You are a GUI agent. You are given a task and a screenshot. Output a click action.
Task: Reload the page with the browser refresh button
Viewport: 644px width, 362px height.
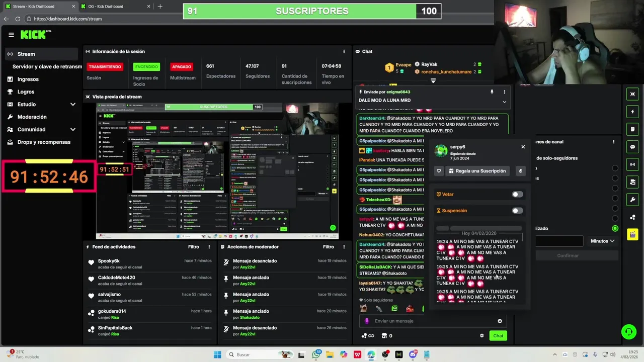tap(18, 19)
